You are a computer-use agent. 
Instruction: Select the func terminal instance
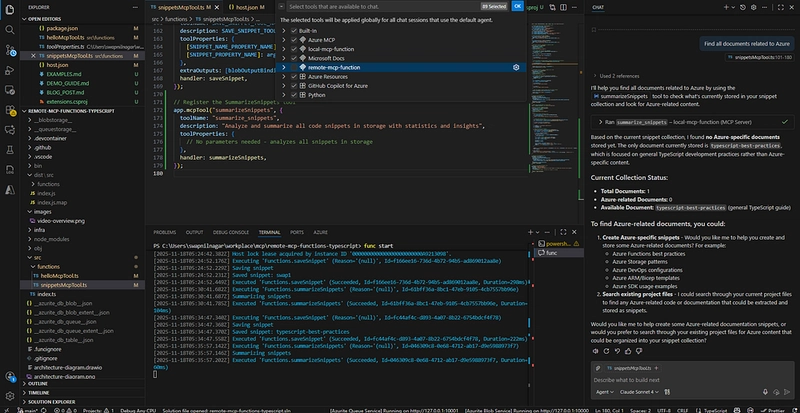[554, 254]
